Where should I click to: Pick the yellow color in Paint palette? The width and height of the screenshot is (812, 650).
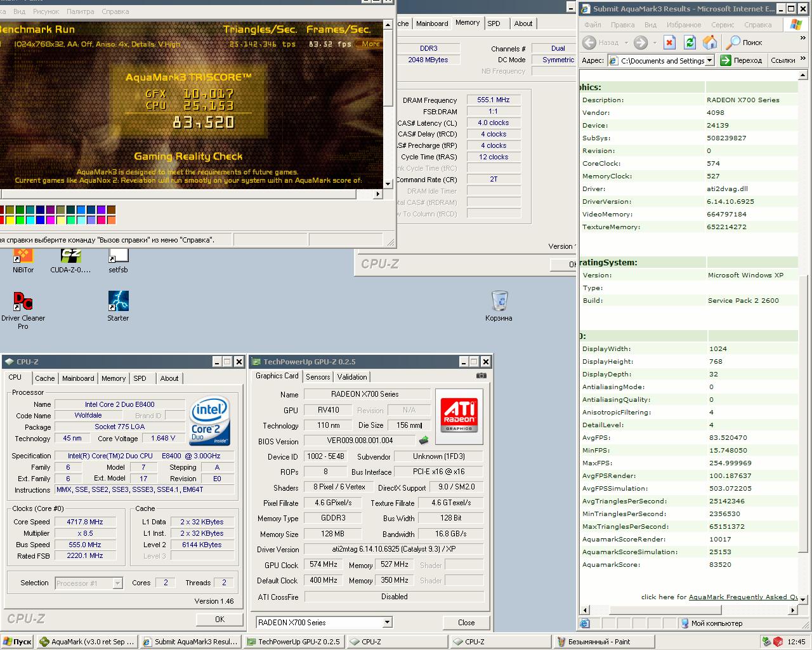point(10,220)
